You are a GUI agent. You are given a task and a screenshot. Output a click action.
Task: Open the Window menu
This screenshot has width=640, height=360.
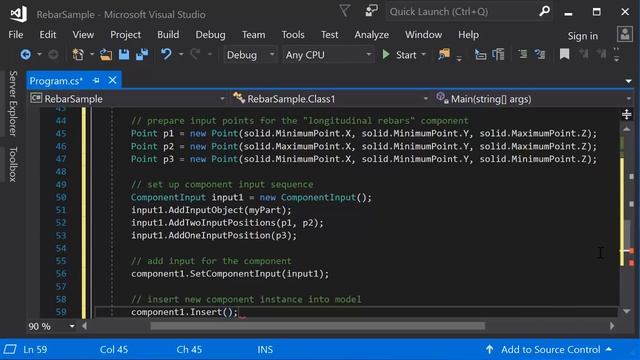pyautogui.click(x=423, y=35)
